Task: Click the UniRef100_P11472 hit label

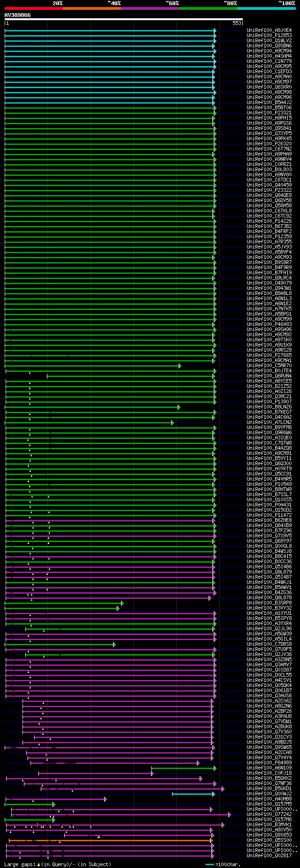Action: click(x=269, y=515)
